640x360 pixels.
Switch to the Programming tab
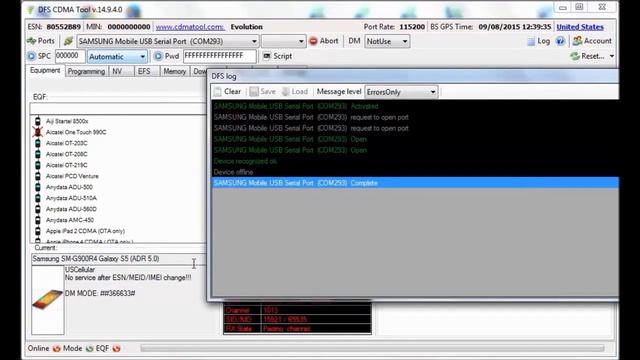(86, 71)
